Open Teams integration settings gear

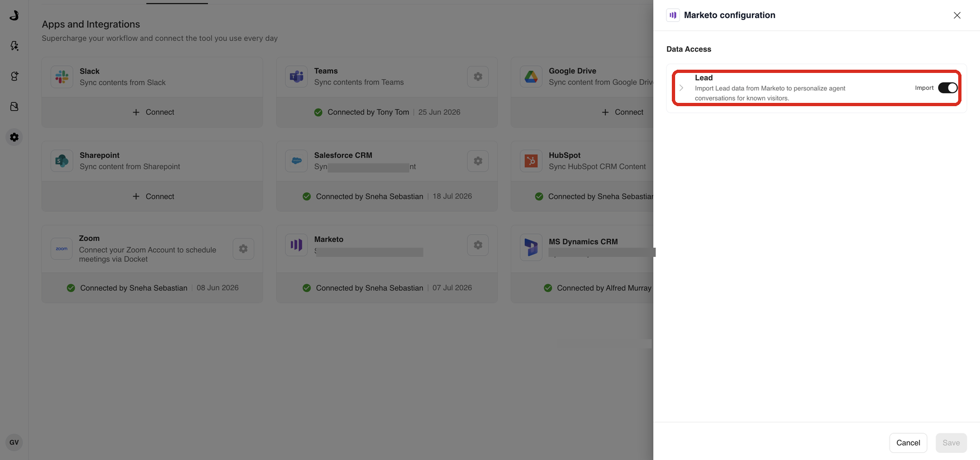(x=478, y=77)
